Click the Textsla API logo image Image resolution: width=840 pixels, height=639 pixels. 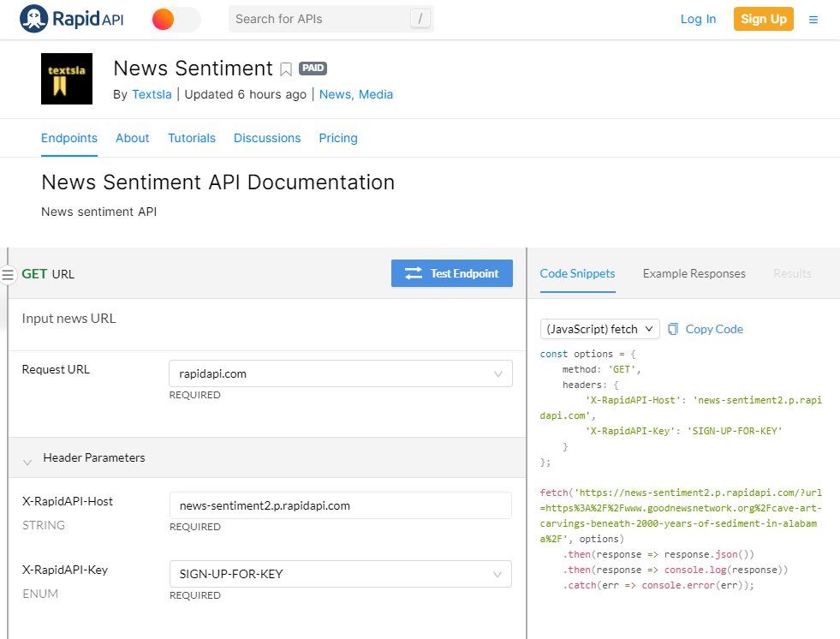point(66,79)
